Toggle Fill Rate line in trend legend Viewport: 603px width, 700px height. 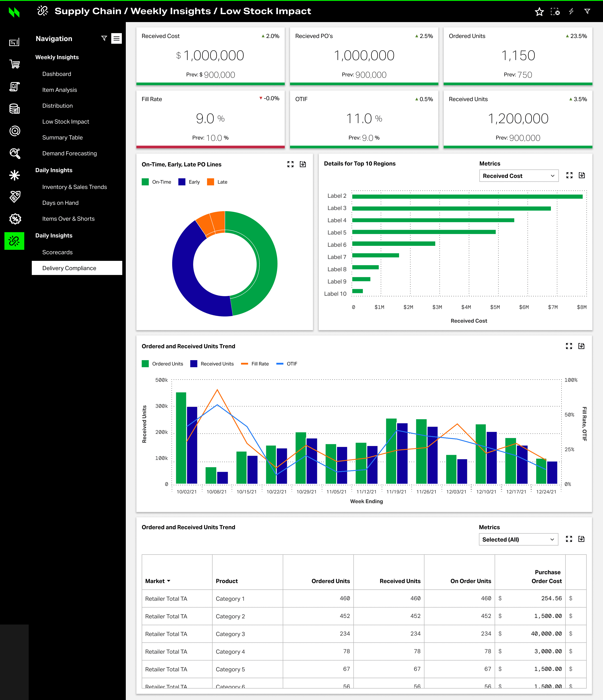pyautogui.click(x=255, y=364)
